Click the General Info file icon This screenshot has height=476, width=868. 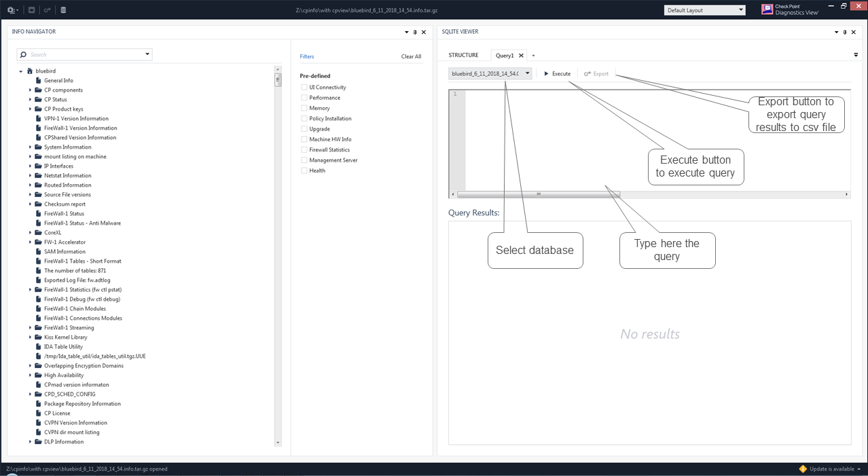point(38,80)
